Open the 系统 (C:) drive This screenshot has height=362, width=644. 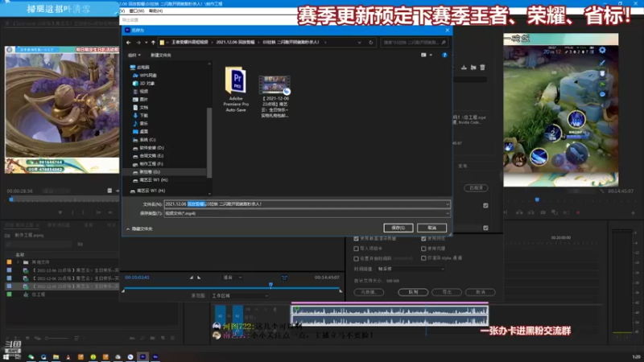tap(144, 139)
